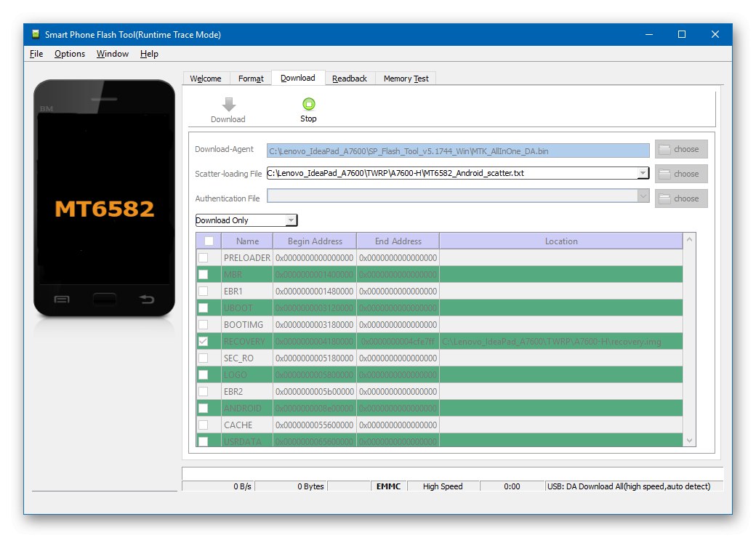Click the choose folder icon for Scatter-loading File

[664, 174]
